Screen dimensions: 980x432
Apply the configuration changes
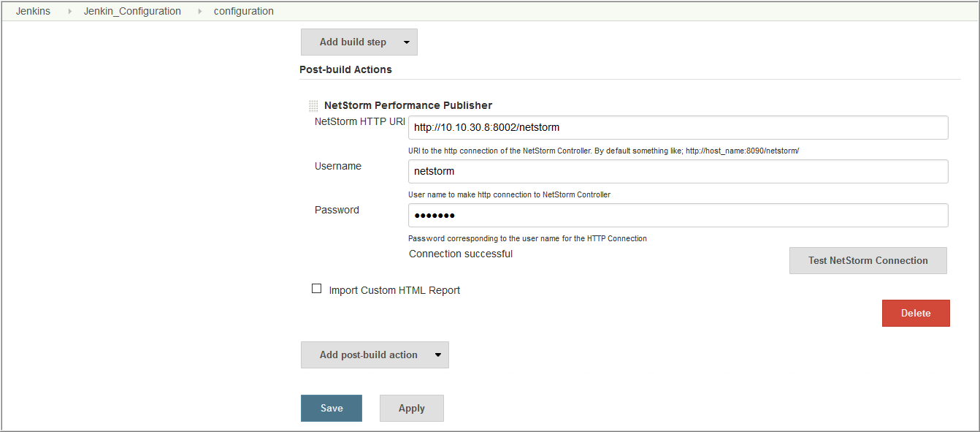(412, 408)
